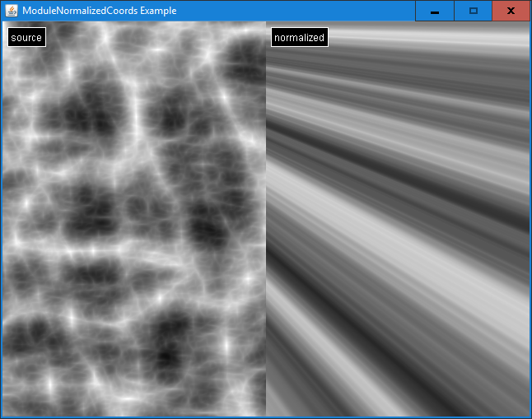Click the seam between source and normalized images
Screen dimensions: 532x419
pos(266,218)
